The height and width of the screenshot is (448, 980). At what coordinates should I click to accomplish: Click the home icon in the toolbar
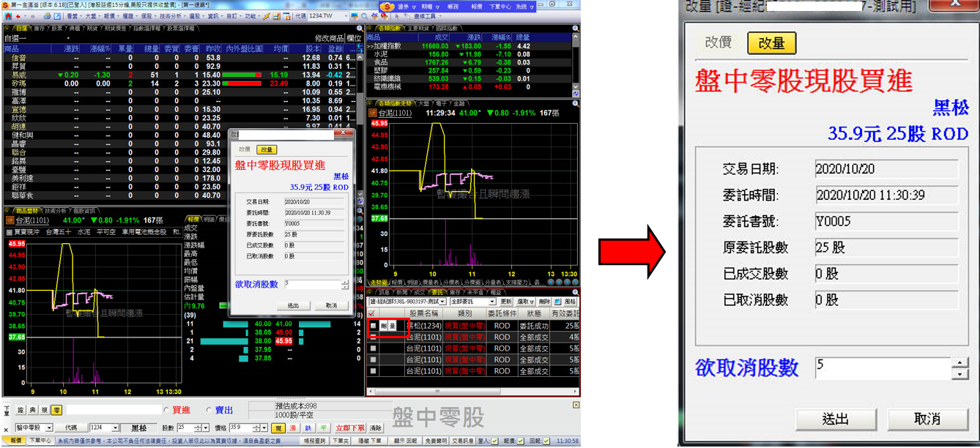point(7,15)
